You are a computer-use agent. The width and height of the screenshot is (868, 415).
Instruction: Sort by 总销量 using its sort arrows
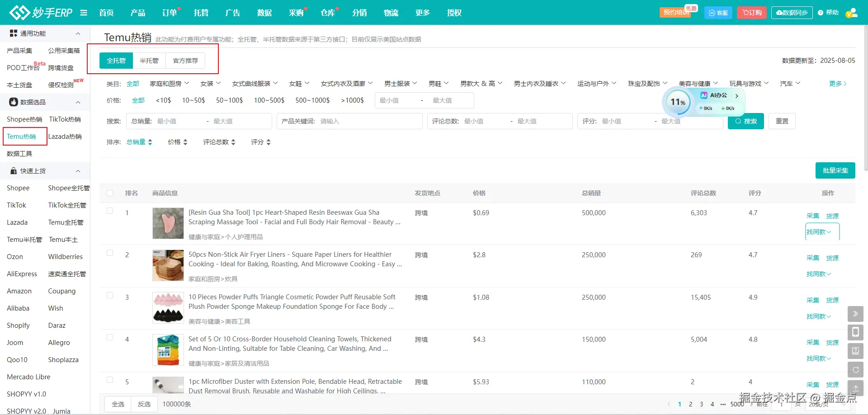(x=150, y=142)
